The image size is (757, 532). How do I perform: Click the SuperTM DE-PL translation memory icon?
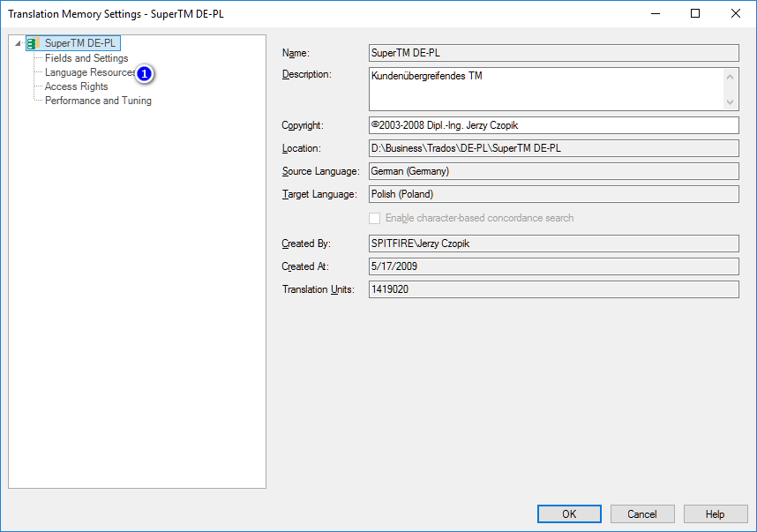pos(33,43)
